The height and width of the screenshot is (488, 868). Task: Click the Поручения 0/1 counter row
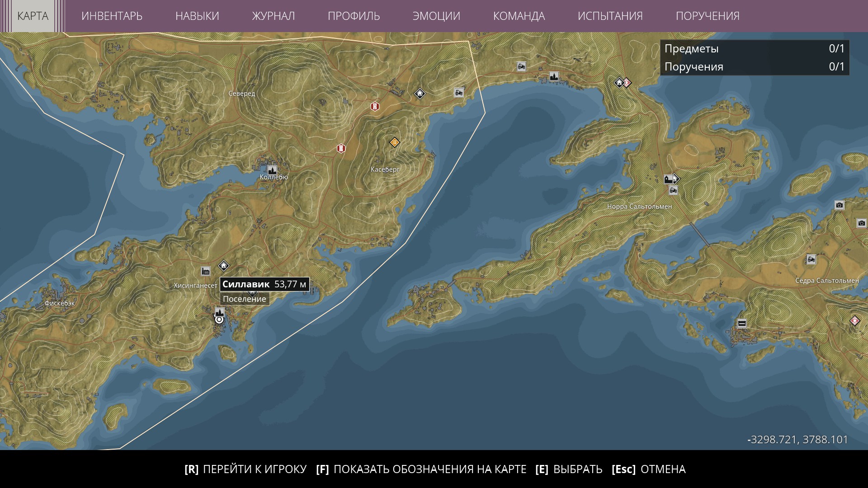[x=755, y=66]
